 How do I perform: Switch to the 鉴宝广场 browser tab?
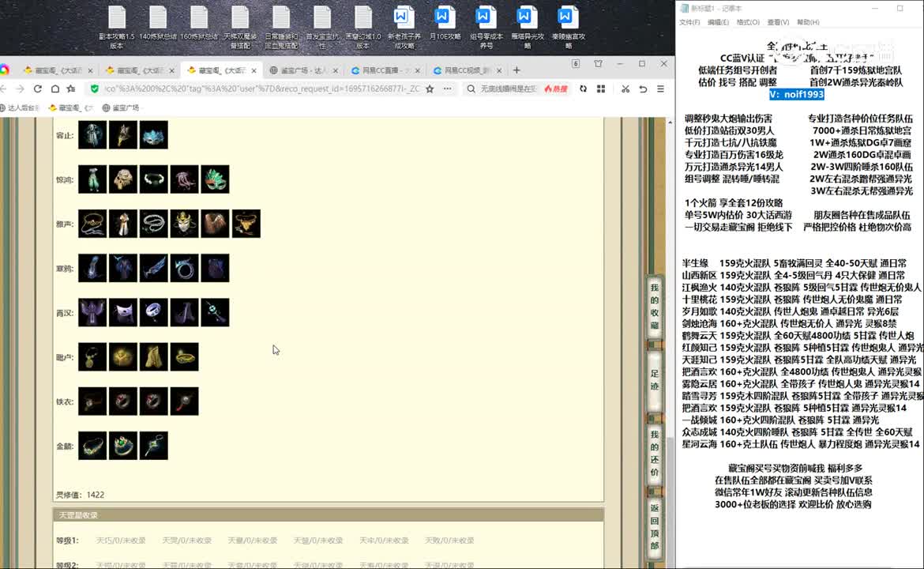click(x=303, y=70)
